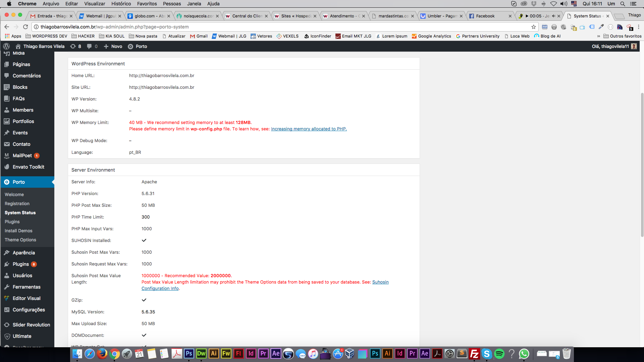
Task: Open the WORDPRESS DEV bookmarks folder
Action: (47, 36)
